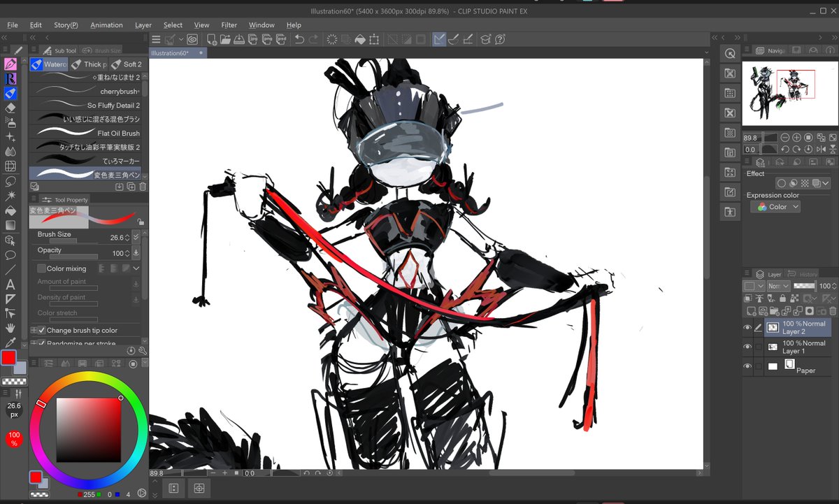Viewport: 839px width, 504px height.
Task: Open Clip Studio spiral icon
Action: 192,40
